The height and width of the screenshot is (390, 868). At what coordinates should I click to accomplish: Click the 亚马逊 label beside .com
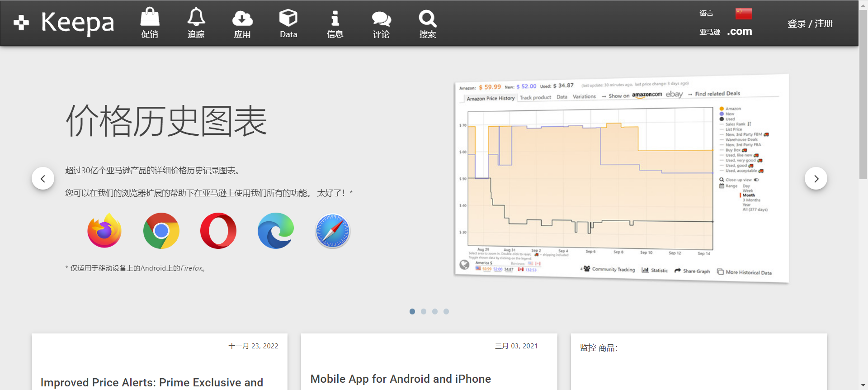tap(710, 32)
